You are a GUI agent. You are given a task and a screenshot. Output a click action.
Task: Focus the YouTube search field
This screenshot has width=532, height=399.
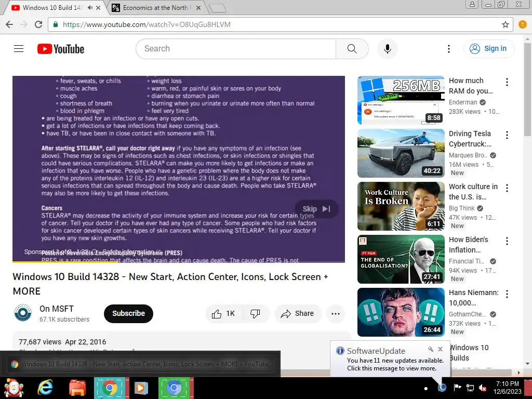(236, 49)
